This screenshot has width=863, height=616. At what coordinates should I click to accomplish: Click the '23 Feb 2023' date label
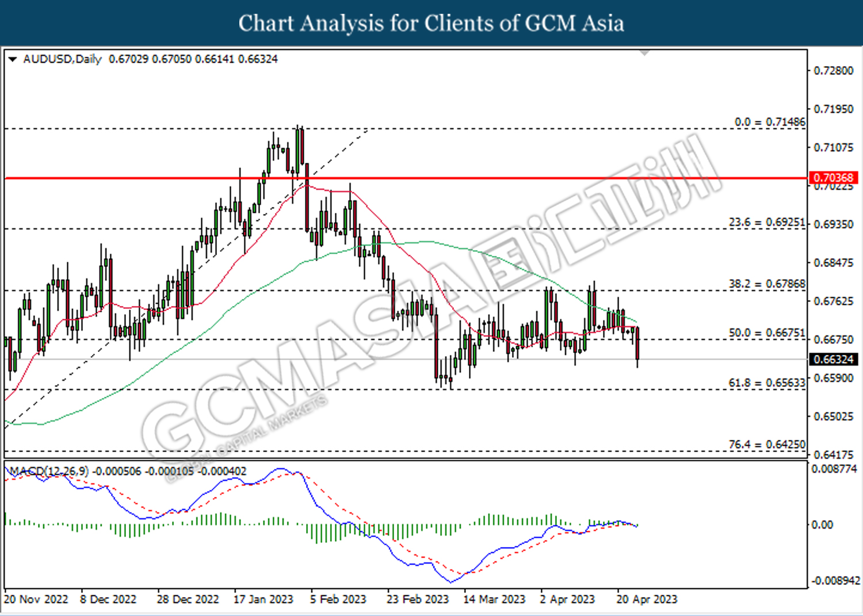click(417, 599)
